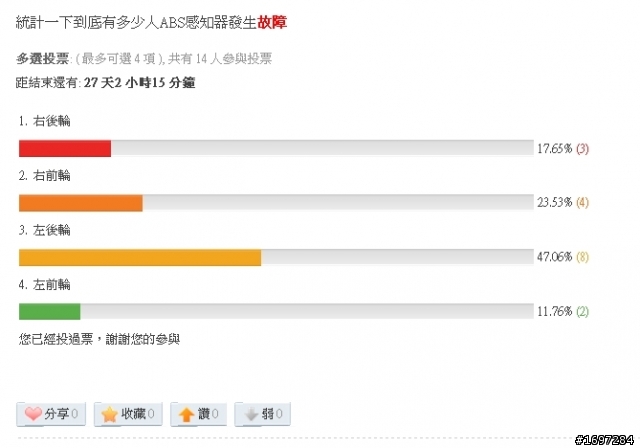The height and width of the screenshot is (448, 640).
Task: Click option label 3. 左後輪
Action: tap(45, 230)
